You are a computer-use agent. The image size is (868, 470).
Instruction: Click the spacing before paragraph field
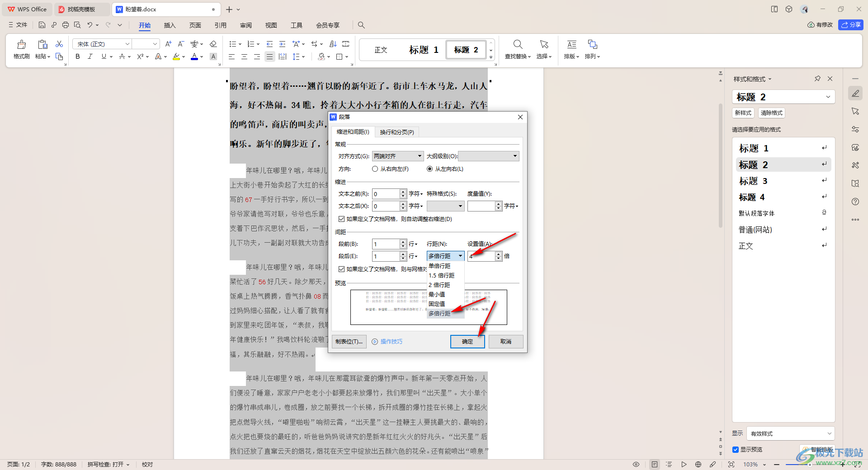(386, 244)
